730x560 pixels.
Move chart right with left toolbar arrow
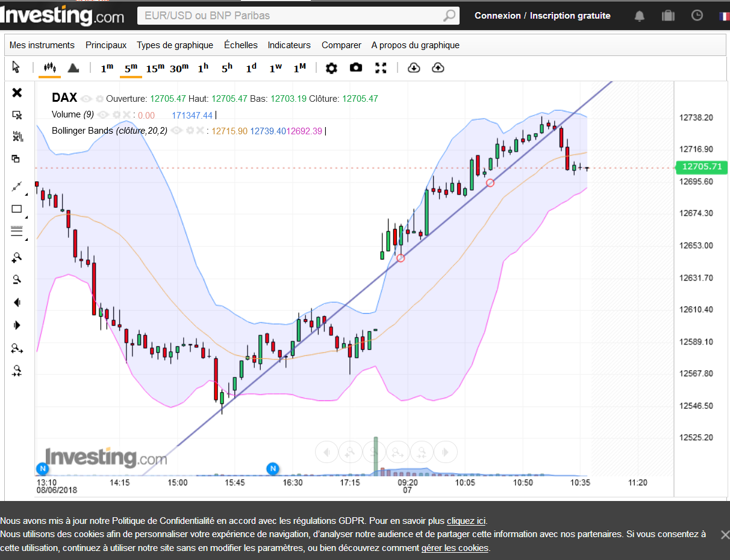[17, 325]
